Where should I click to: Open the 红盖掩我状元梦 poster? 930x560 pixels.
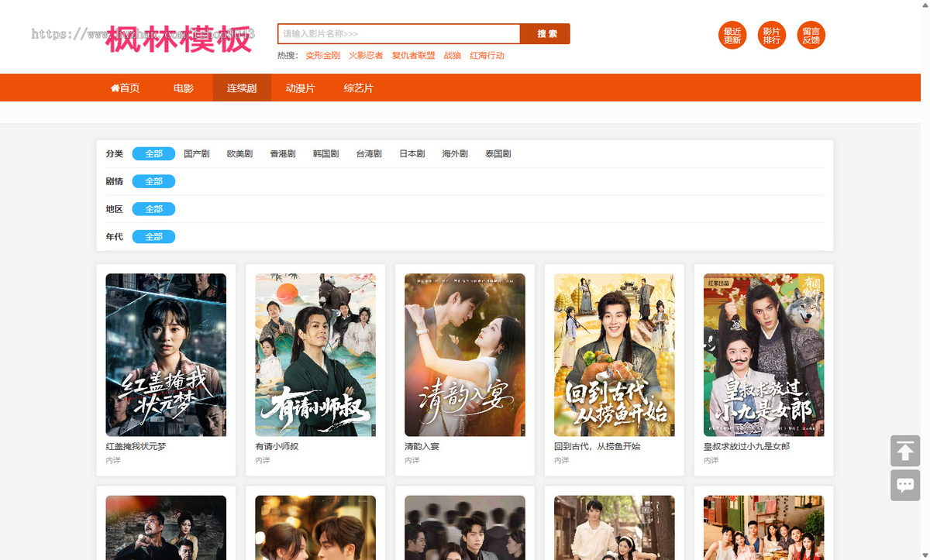click(x=166, y=355)
